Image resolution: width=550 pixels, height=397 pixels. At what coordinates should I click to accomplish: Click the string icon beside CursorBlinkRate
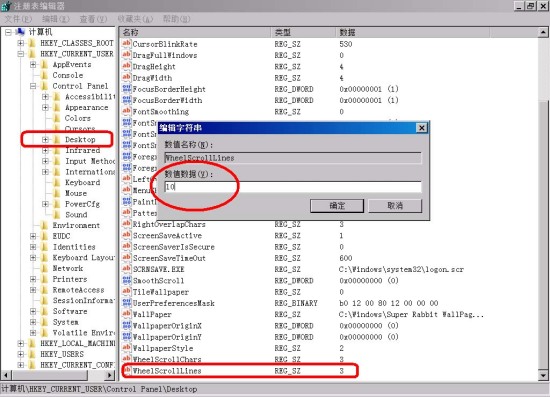(x=126, y=44)
